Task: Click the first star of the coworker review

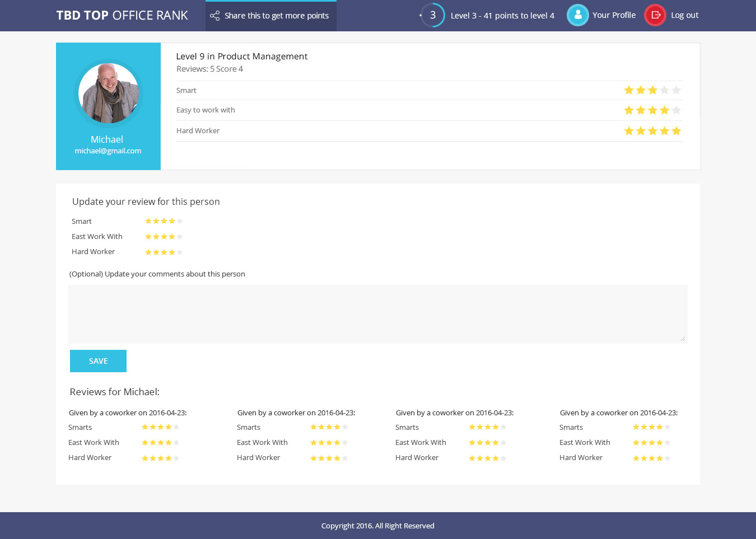Action: coord(146,426)
